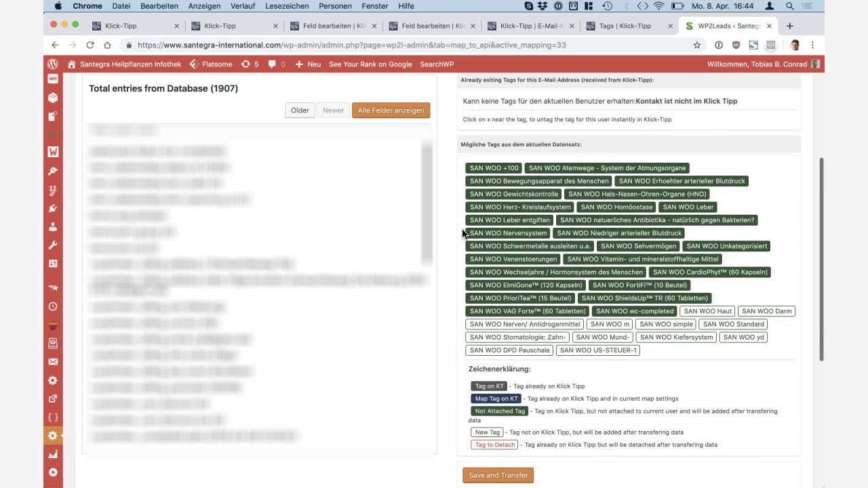Toggle the SAN WOO Darm tag

(x=767, y=311)
